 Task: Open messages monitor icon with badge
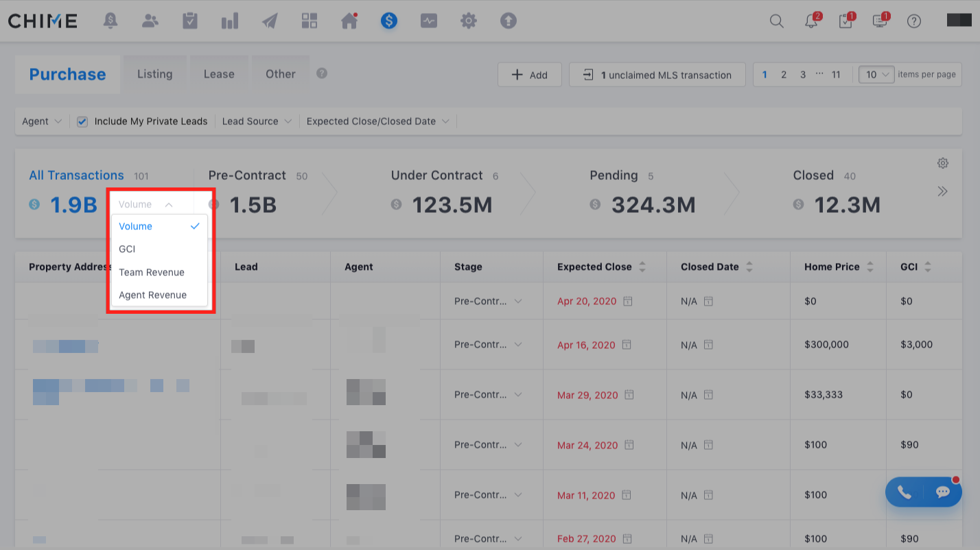(880, 21)
